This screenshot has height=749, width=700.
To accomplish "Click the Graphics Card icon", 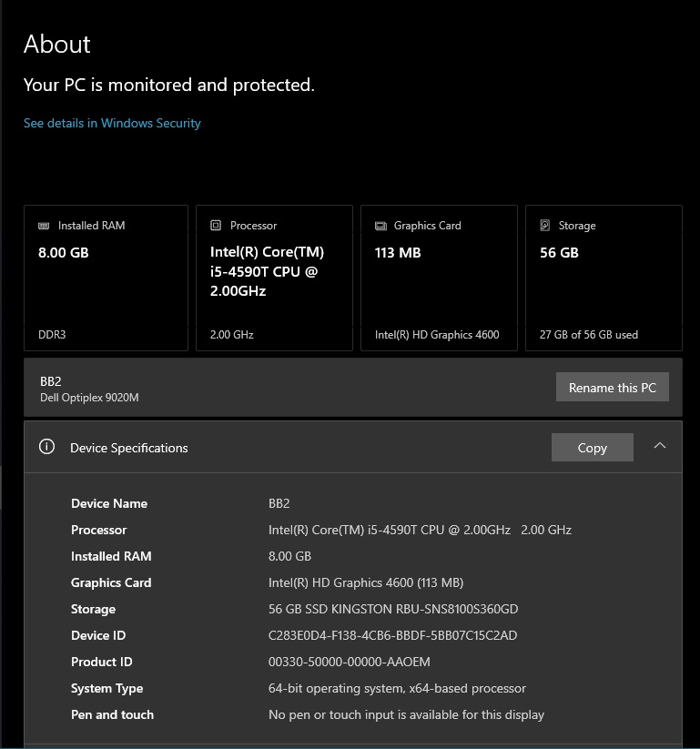I will click(380, 226).
